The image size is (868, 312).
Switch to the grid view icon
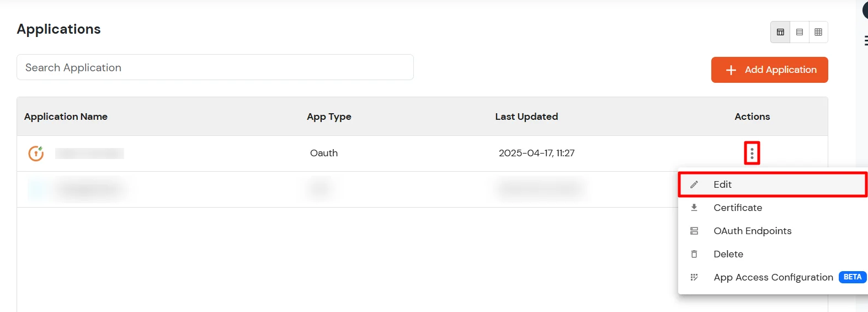[x=818, y=32]
